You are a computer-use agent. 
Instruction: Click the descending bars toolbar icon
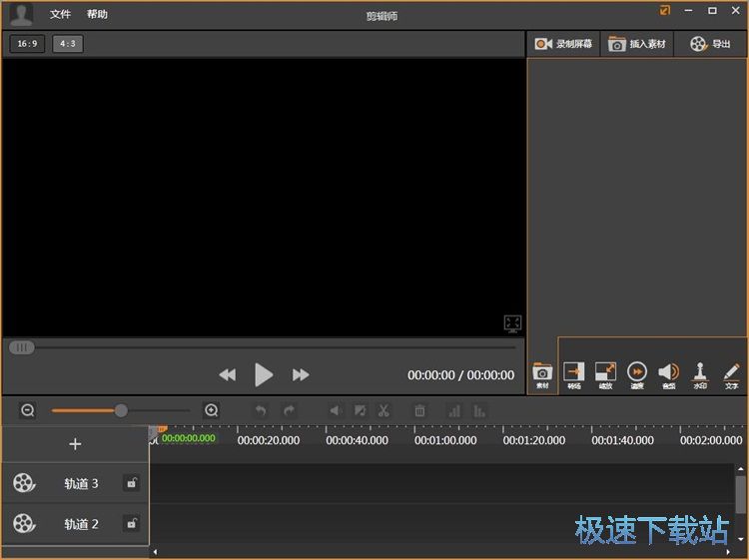(x=479, y=410)
